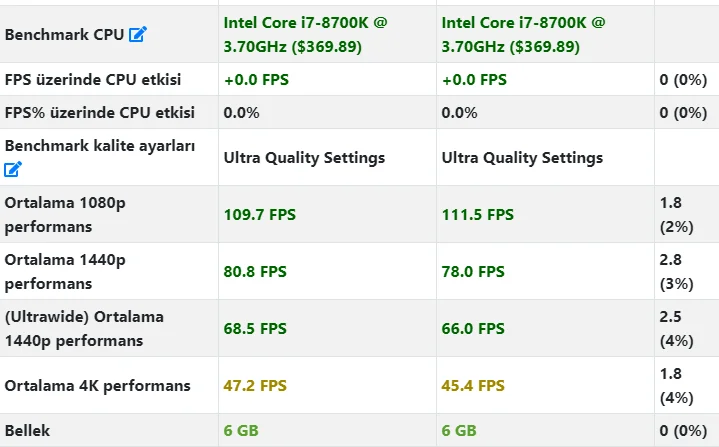This screenshot has width=719, height=447.
Task: Select the 111.5 FPS value
Action: click(x=478, y=214)
